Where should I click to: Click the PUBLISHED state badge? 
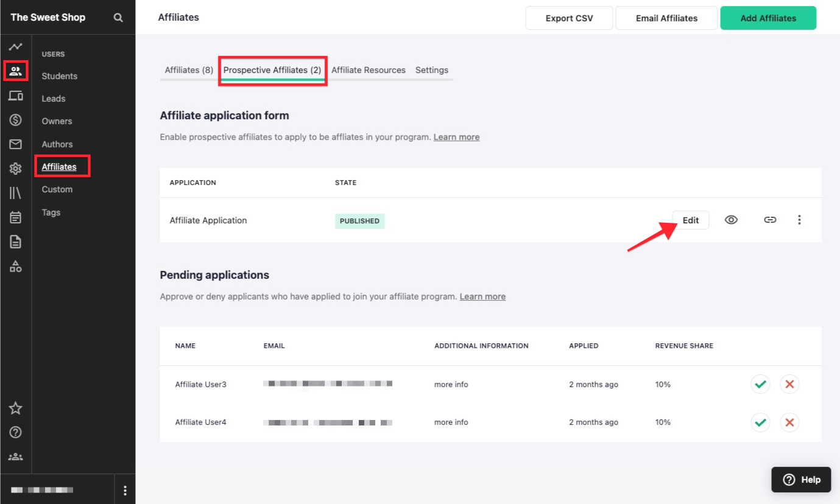pos(360,221)
